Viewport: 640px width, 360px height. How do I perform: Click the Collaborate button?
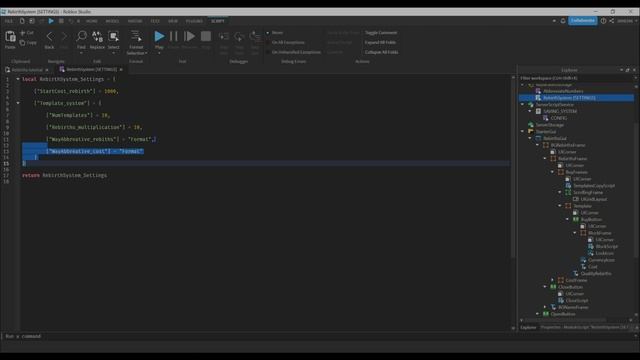click(x=582, y=21)
